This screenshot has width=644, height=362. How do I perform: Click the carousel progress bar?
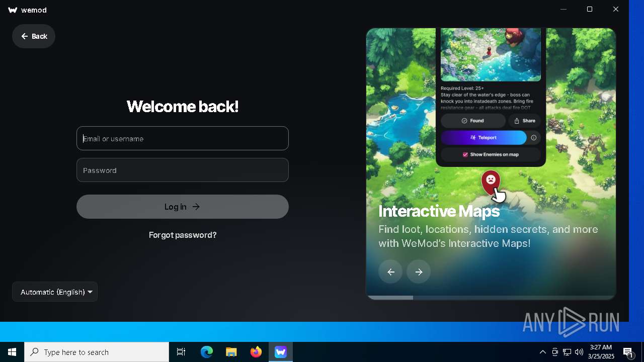[491, 298]
